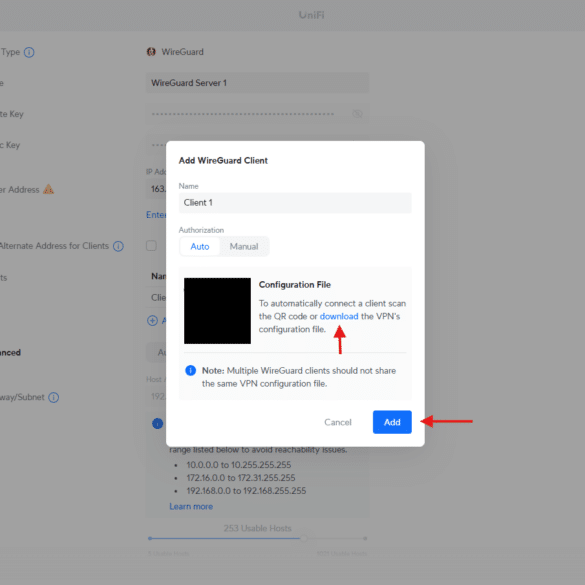Open the Learn more link

pyautogui.click(x=191, y=506)
